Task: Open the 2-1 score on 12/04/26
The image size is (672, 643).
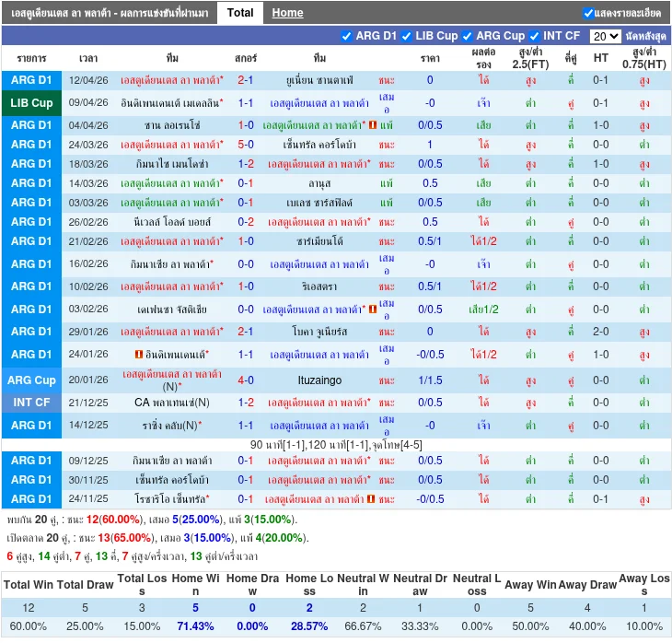Action: 246,80
